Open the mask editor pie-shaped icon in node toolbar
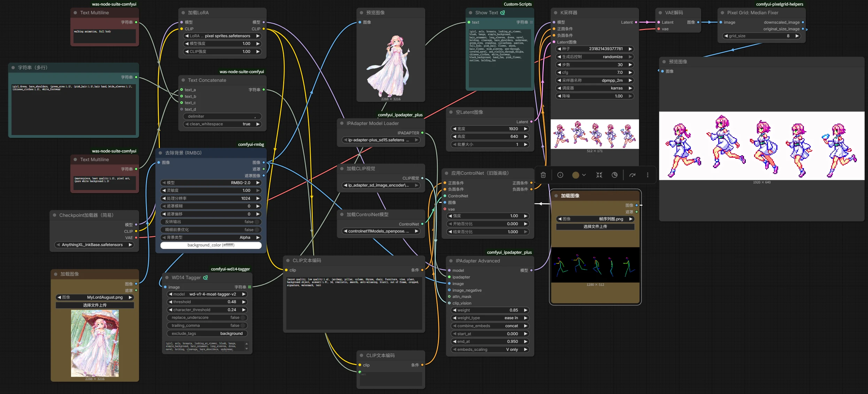 [x=614, y=175]
